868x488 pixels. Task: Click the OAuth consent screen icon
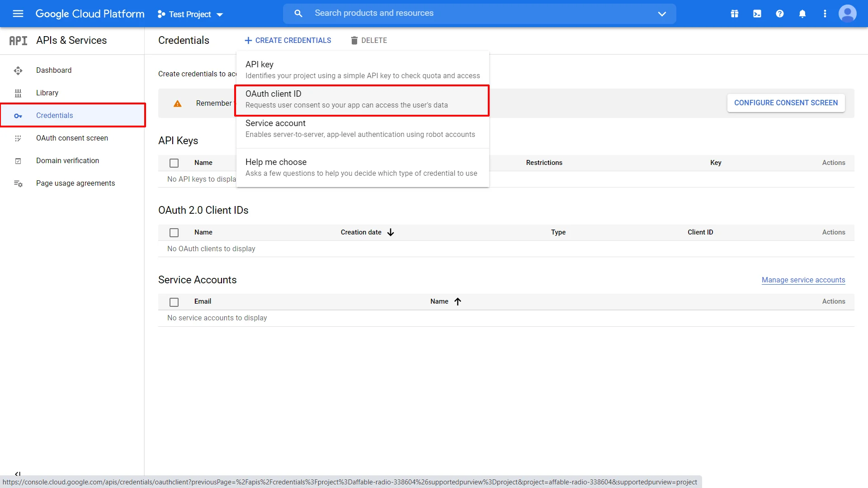(x=18, y=138)
